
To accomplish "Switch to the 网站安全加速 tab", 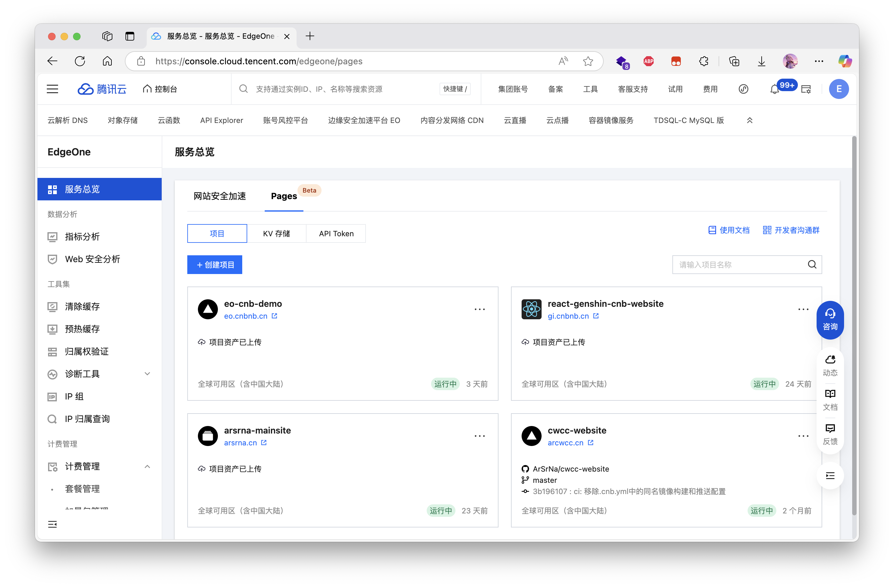I will (219, 196).
